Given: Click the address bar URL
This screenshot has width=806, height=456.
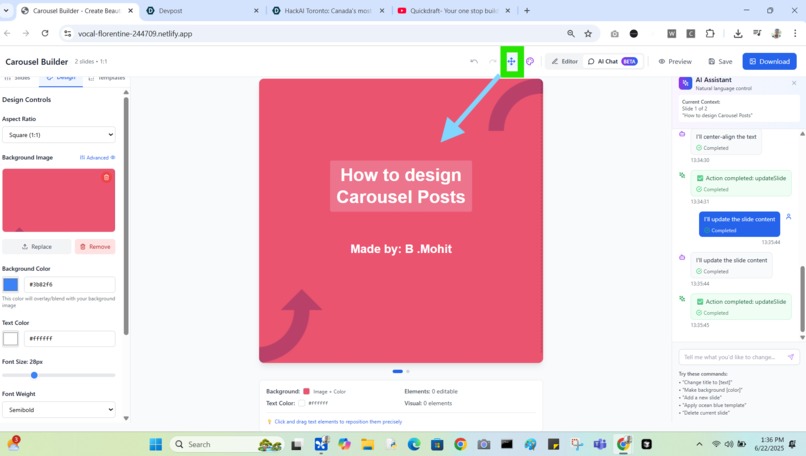Looking at the screenshot, I should click(135, 33).
